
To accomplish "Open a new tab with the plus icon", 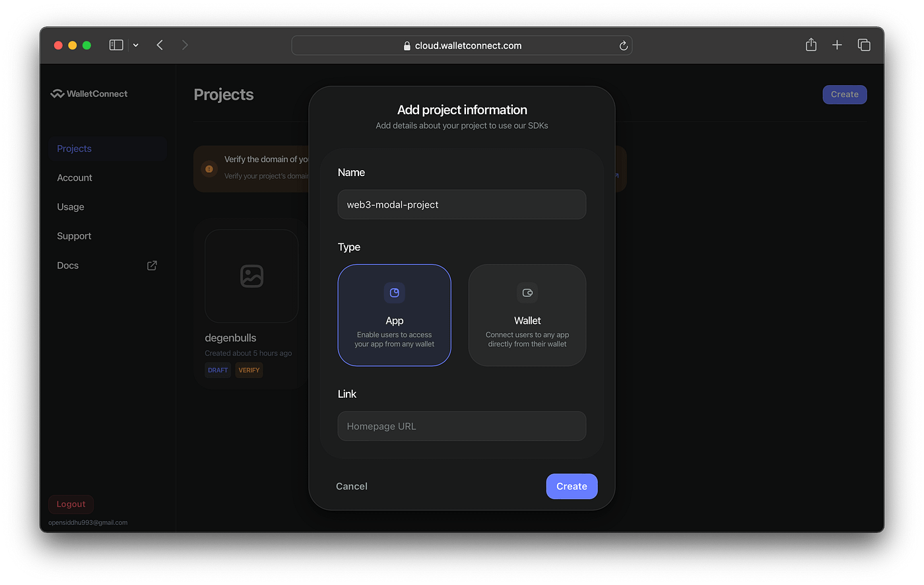I will (x=837, y=45).
